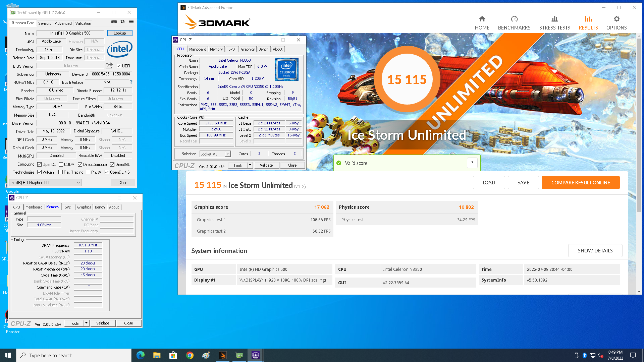
Task: Toggle the Vulkan checkbox
Action: click(x=40, y=172)
